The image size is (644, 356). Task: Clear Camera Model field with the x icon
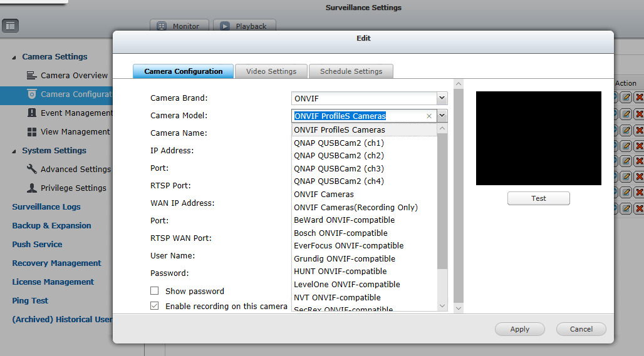click(429, 116)
